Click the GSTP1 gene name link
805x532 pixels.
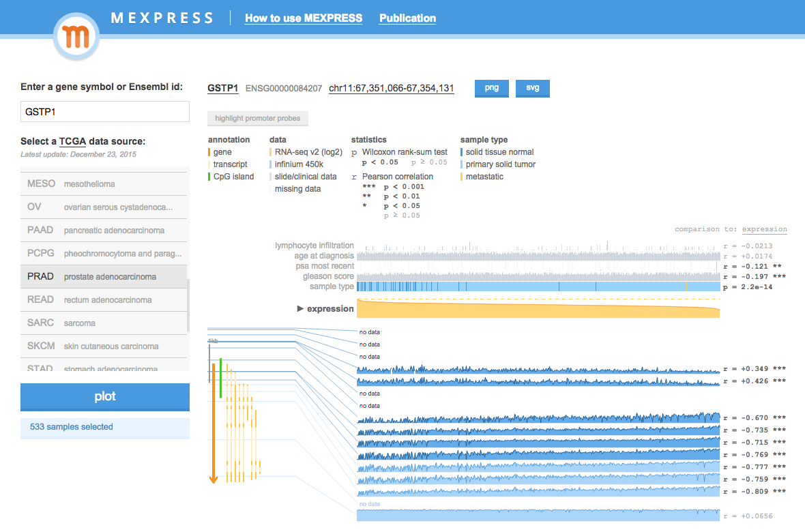[x=222, y=88]
